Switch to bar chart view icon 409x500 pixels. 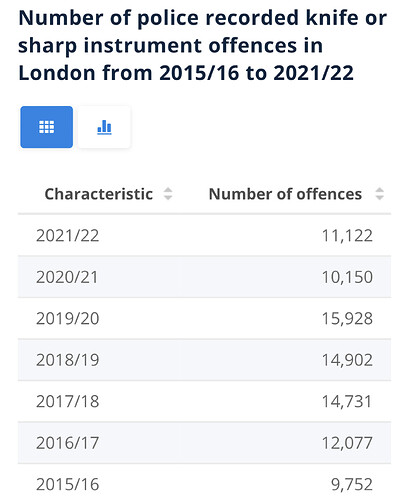click(x=104, y=127)
